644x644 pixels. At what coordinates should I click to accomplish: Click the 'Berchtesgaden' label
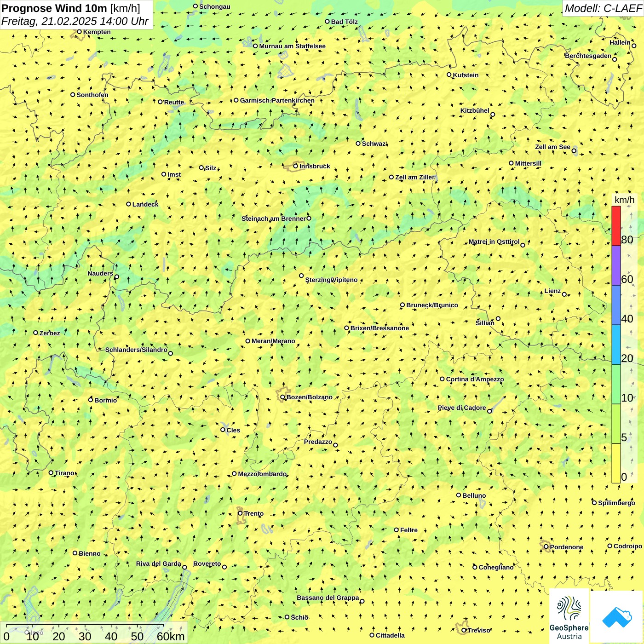tap(588, 56)
